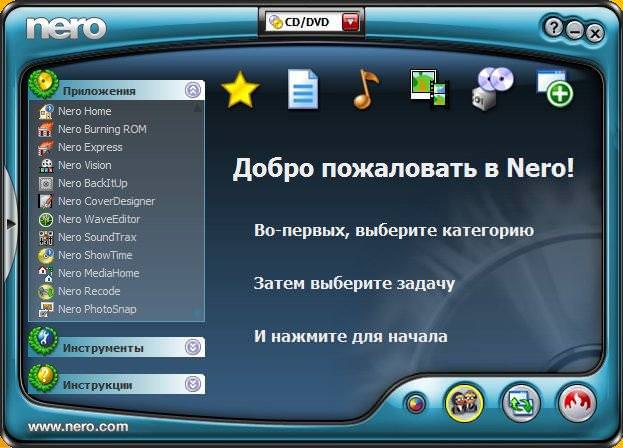Launch Nero Recode from the list
The width and height of the screenshot is (623, 448).
tap(89, 292)
